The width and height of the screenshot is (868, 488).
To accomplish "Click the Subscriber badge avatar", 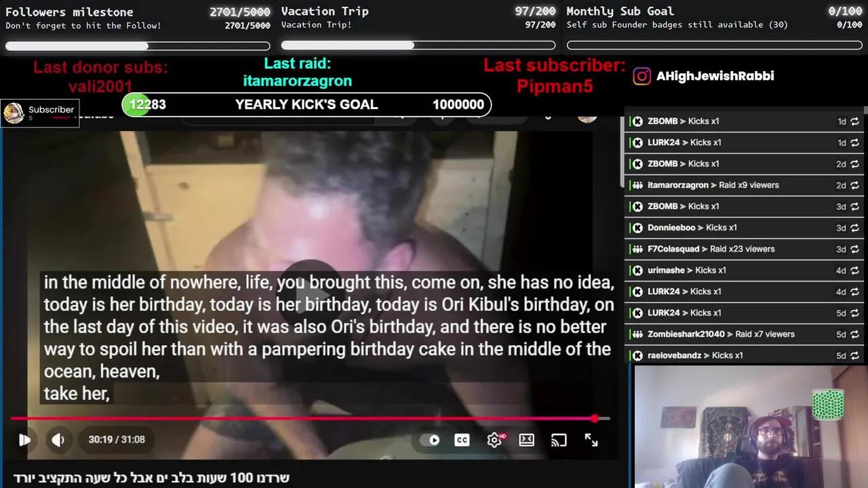I will [x=14, y=113].
